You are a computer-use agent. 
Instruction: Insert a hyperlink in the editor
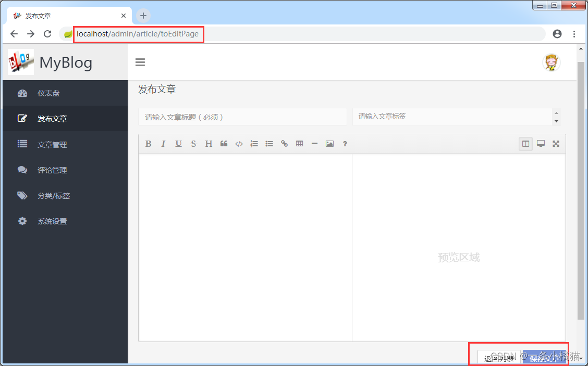click(284, 144)
